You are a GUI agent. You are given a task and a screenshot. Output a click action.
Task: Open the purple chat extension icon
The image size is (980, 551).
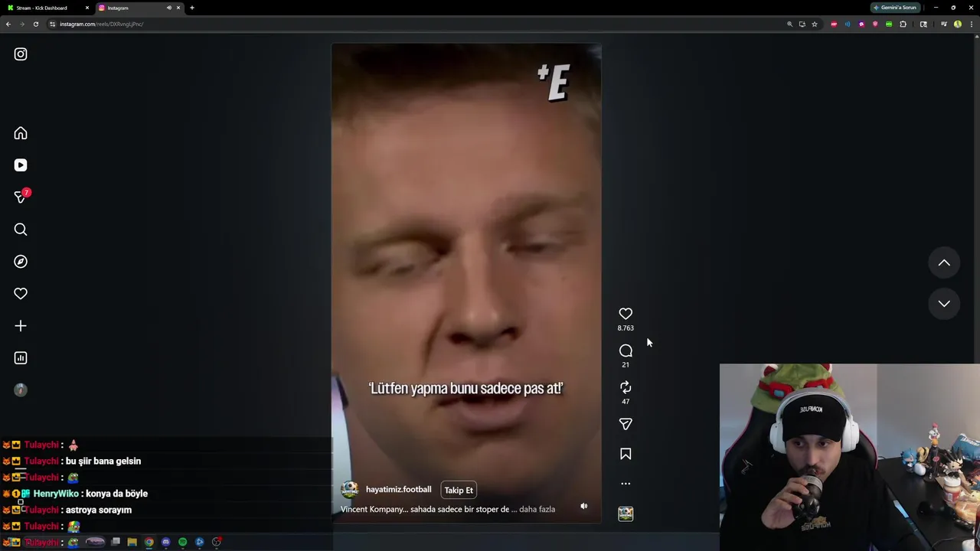tap(861, 24)
